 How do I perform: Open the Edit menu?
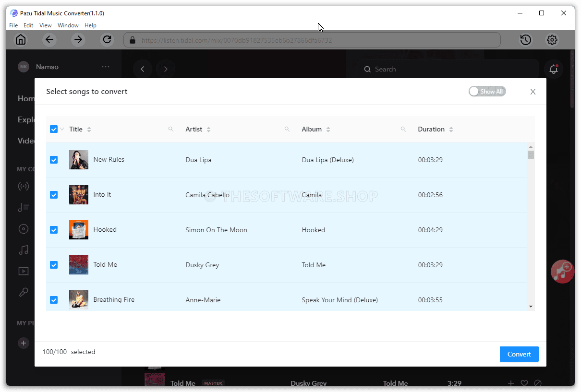(28, 25)
